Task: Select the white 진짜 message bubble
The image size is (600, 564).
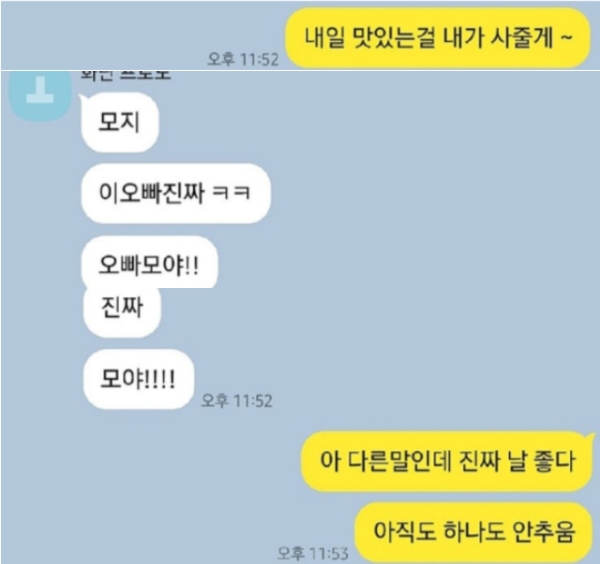Action: click(122, 311)
